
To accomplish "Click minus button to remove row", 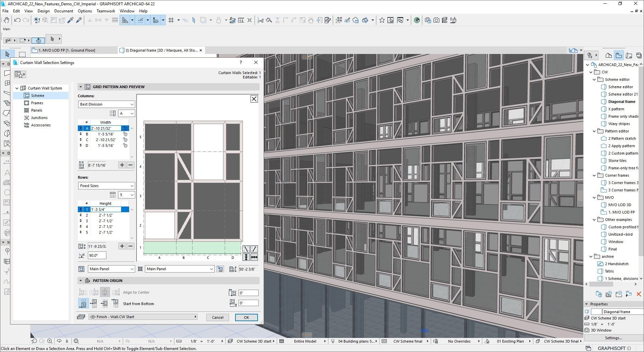I will [131, 246].
